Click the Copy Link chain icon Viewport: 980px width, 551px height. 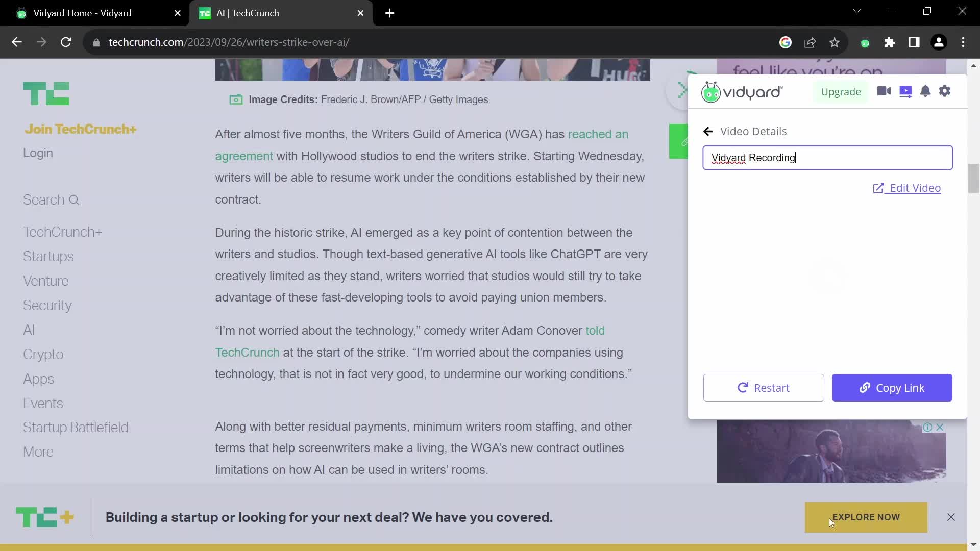864,388
